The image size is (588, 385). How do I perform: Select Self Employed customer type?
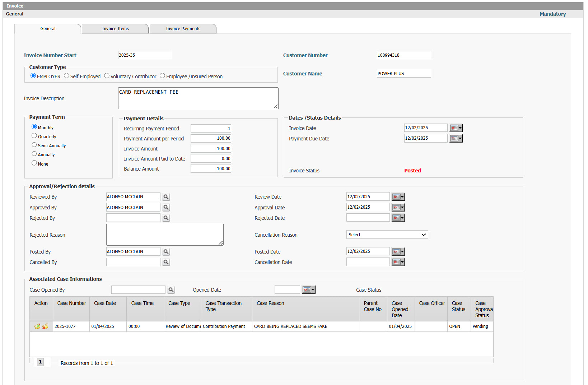66,76
